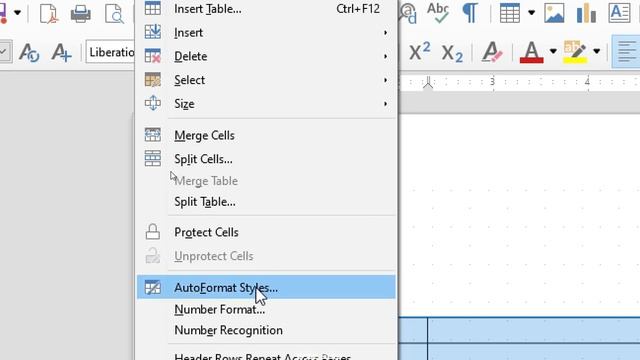
Task: Open the Select submenu
Action: coord(266,80)
